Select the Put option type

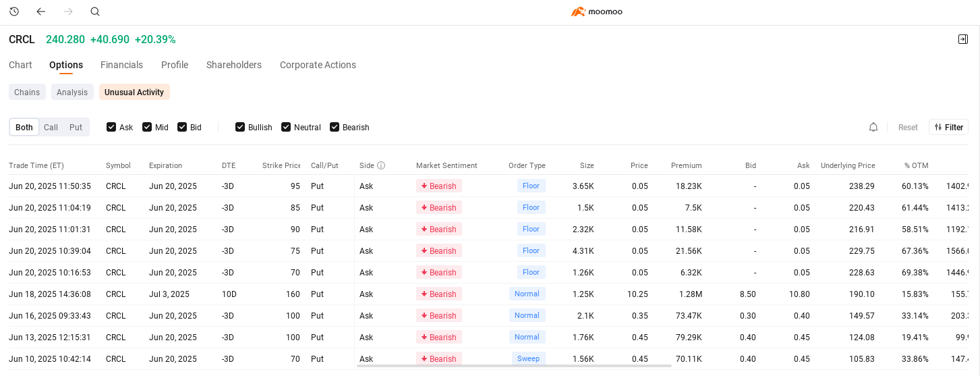point(76,127)
